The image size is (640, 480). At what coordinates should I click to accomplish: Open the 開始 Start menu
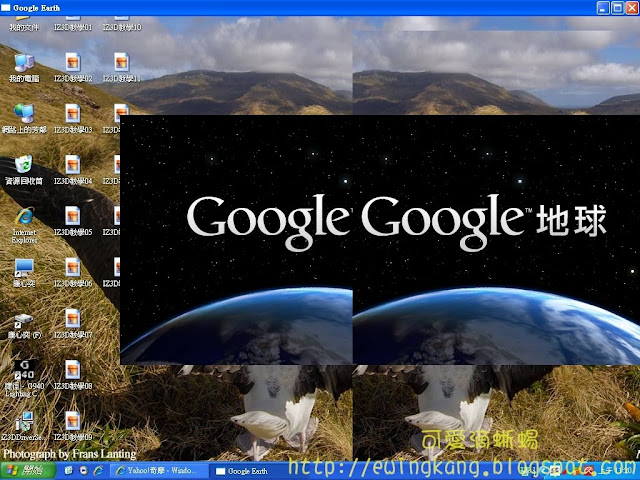pos(28,471)
